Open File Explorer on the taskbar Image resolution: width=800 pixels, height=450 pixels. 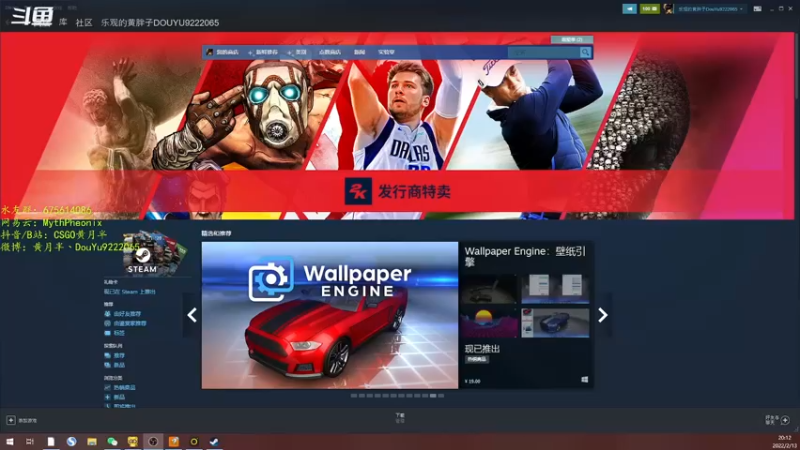tap(92, 441)
